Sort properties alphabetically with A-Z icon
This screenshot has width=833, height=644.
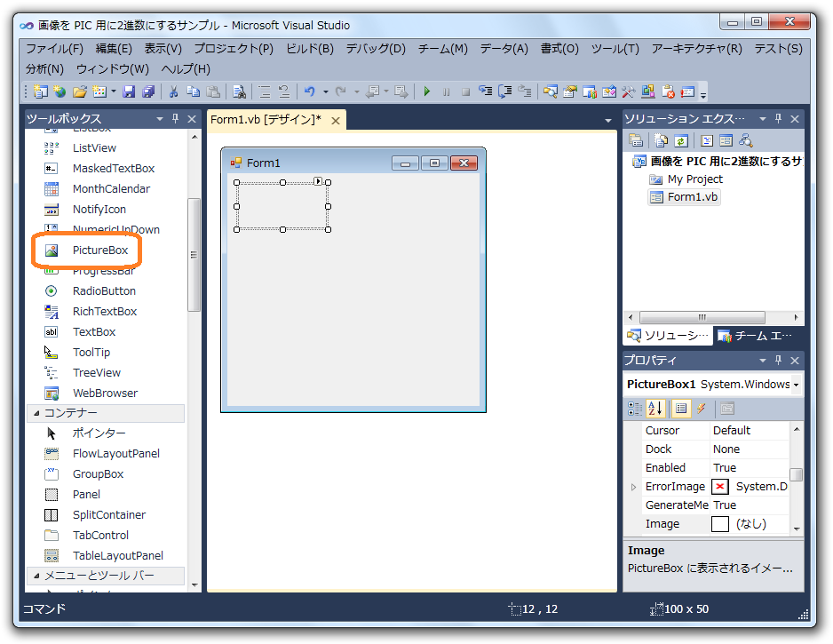pos(655,408)
